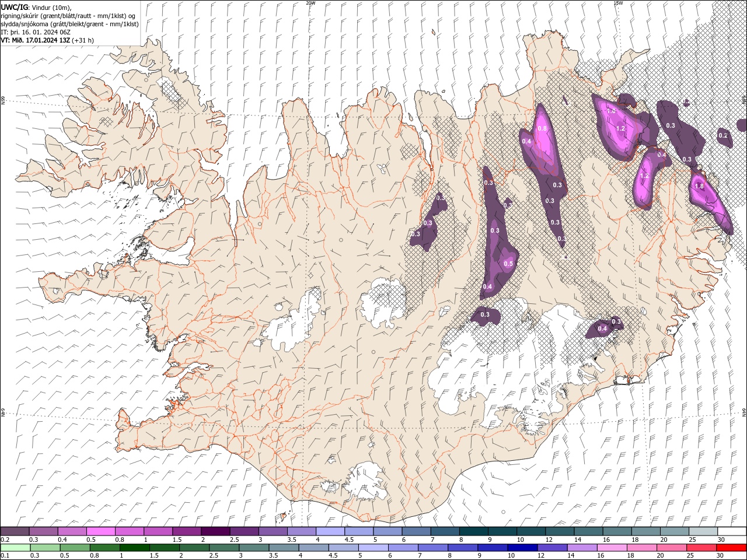Click the lower legend swatch starting at 25
The image size is (747, 560).
tap(703, 548)
